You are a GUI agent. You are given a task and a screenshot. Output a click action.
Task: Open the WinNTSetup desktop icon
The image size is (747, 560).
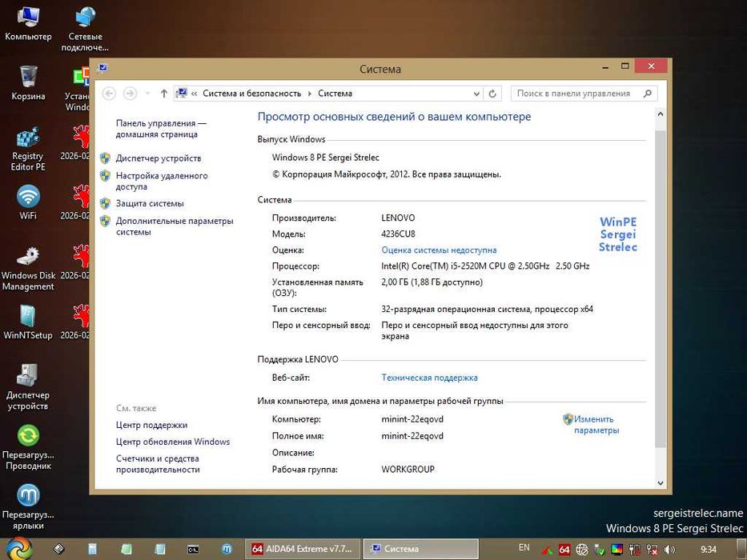[28, 322]
